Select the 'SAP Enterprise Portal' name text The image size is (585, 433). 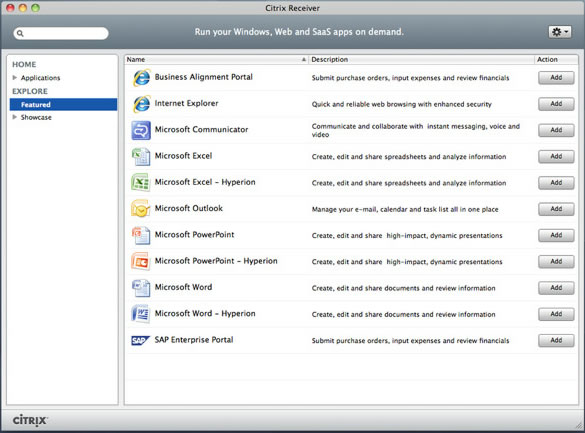click(x=194, y=340)
